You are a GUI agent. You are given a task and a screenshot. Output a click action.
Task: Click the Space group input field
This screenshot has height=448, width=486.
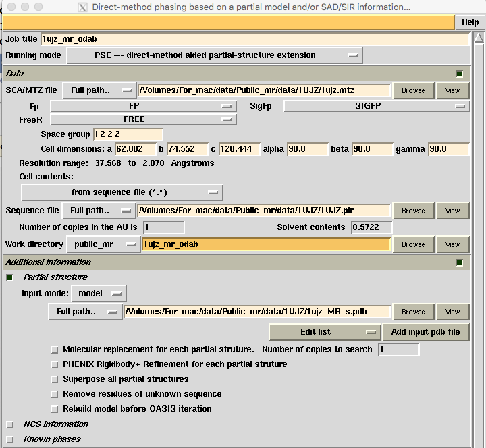128,134
